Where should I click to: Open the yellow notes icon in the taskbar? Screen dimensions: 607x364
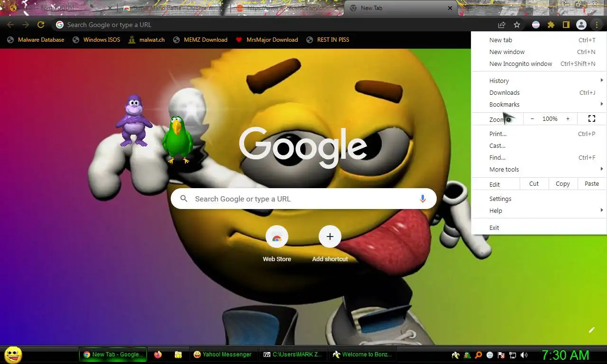pyautogui.click(x=178, y=355)
